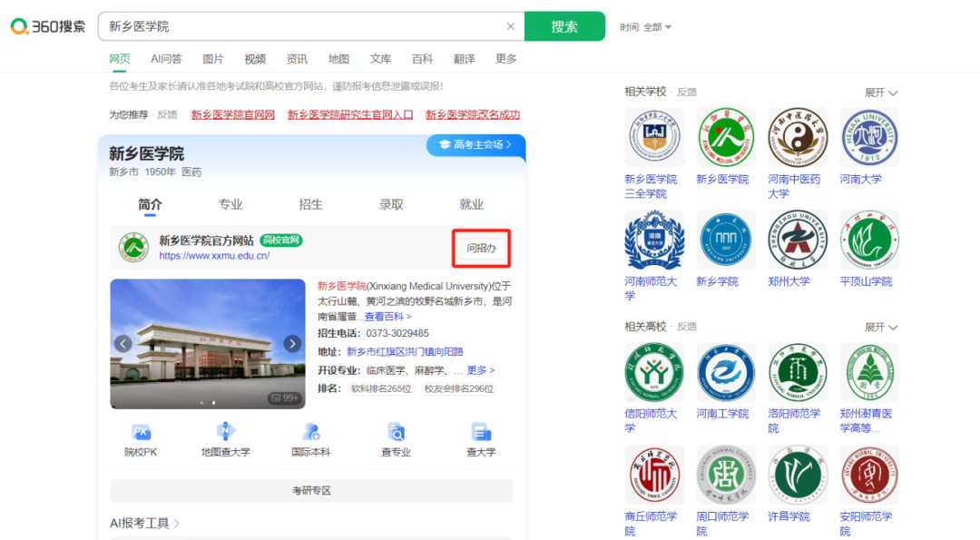Viewport: 980px width, 540px height.
Task: Open the 百科 tab
Action: (x=423, y=59)
